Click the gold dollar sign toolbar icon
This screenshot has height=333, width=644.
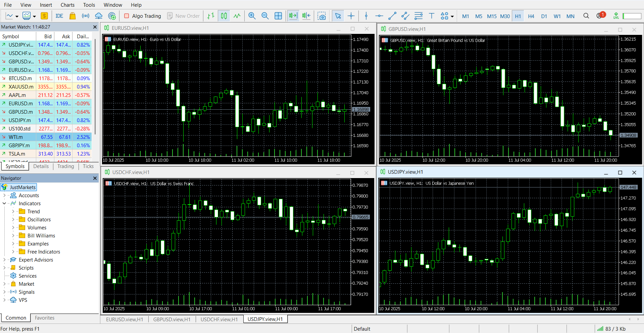[x=44, y=16]
